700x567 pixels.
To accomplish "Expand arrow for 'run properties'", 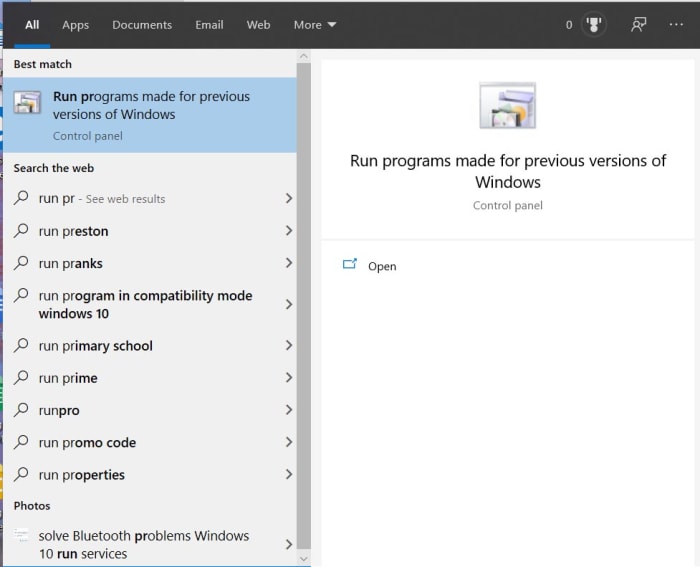I will click(289, 474).
